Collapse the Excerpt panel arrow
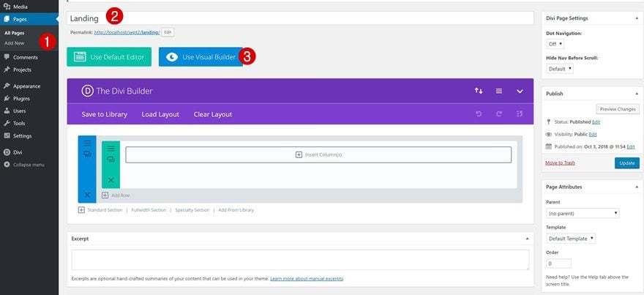 (x=528, y=239)
